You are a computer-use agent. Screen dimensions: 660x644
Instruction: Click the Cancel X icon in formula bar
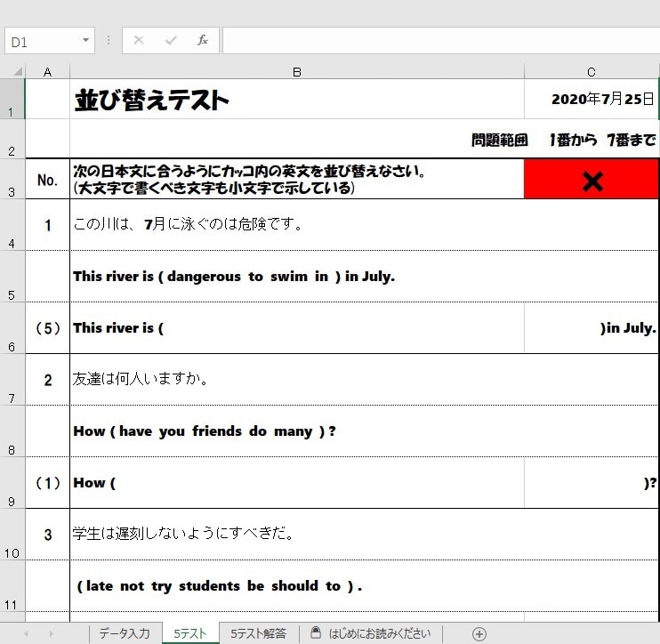(x=139, y=40)
